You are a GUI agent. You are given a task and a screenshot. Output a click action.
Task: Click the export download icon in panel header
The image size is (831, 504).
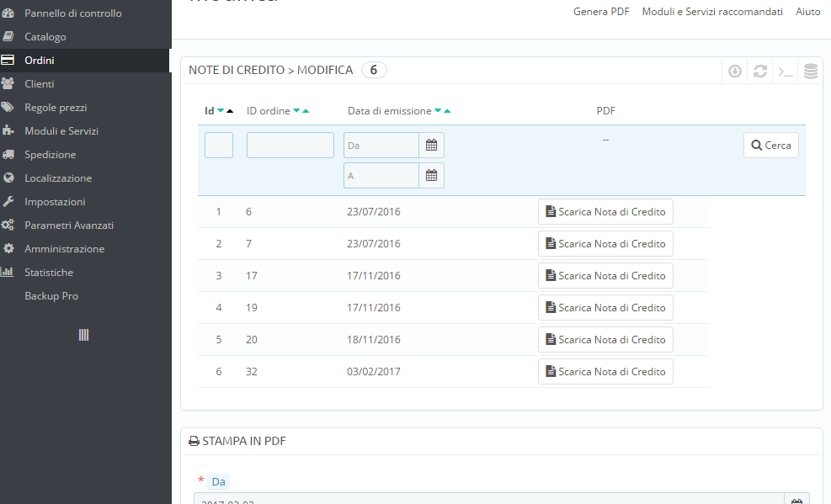coord(735,72)
